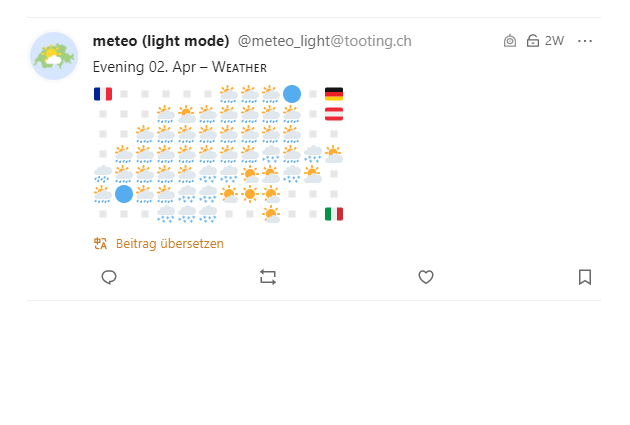Open the post via the 2W timestamp

(554, 41)
